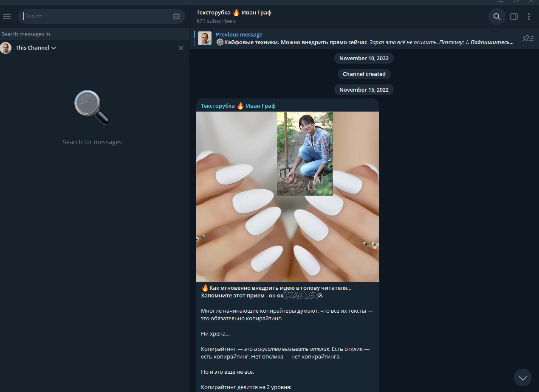This screenshot has height=392, width=539.
Task: Click the November 10, 2022 date badge
Action: coord(364,58)
